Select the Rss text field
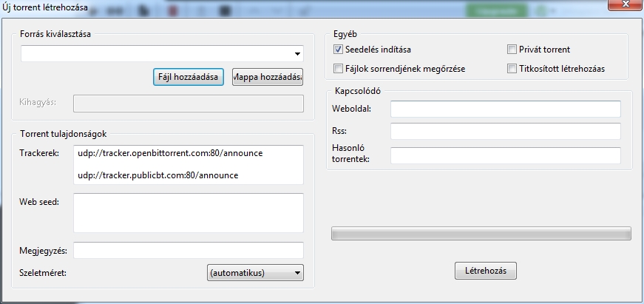The image size is (644, 304). (x=506, y=131)
